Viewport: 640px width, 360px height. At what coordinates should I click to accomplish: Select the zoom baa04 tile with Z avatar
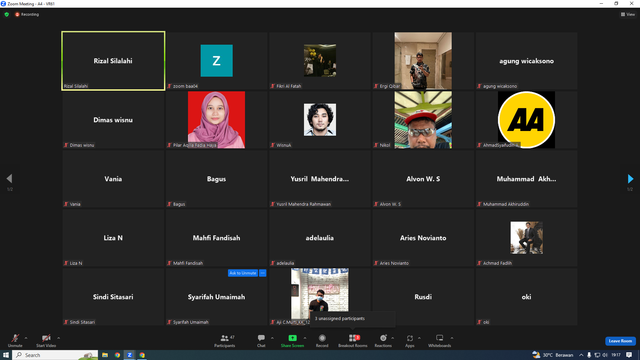pyautogui.click(x=216, y=60)
